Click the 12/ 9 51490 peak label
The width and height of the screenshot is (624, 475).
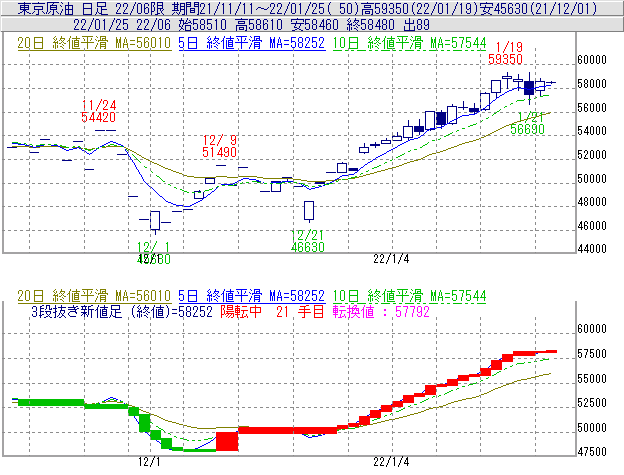tap(219, 146)
